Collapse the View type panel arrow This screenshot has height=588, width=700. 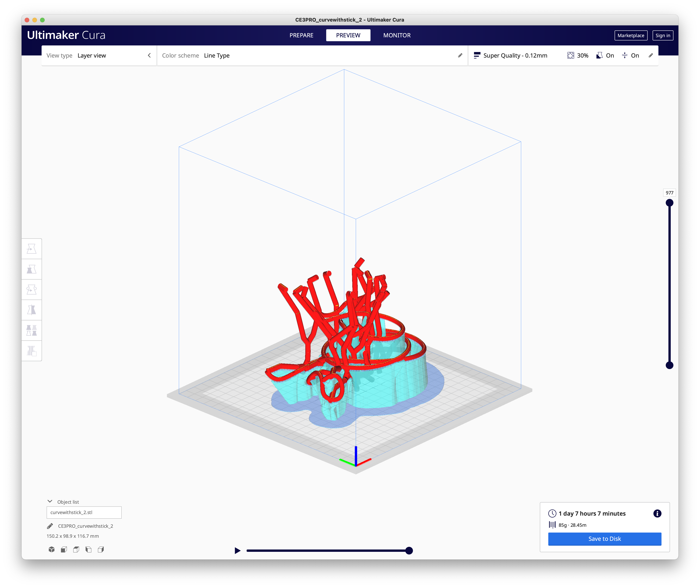tap(149, 55)
